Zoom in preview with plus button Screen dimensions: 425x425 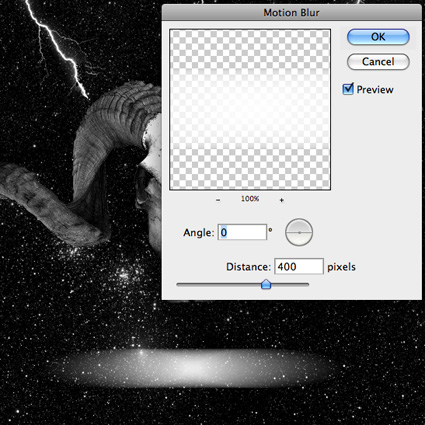(282, 200)
